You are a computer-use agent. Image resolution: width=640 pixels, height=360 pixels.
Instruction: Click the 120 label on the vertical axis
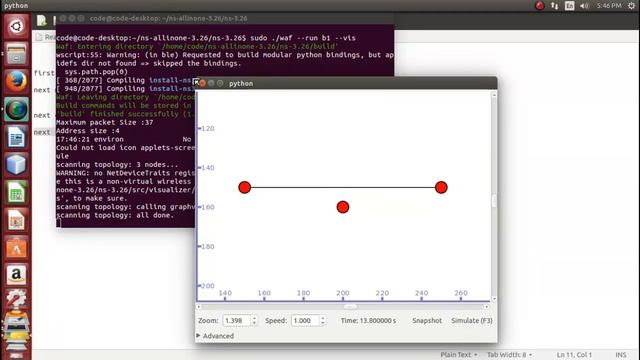pyautogui.click(x=208, y=129)
